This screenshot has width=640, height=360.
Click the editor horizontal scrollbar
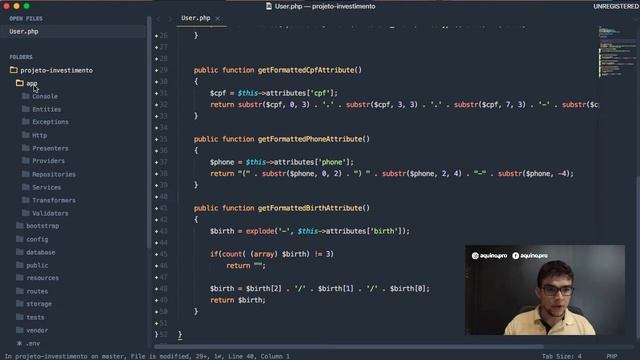coord(349,347)
